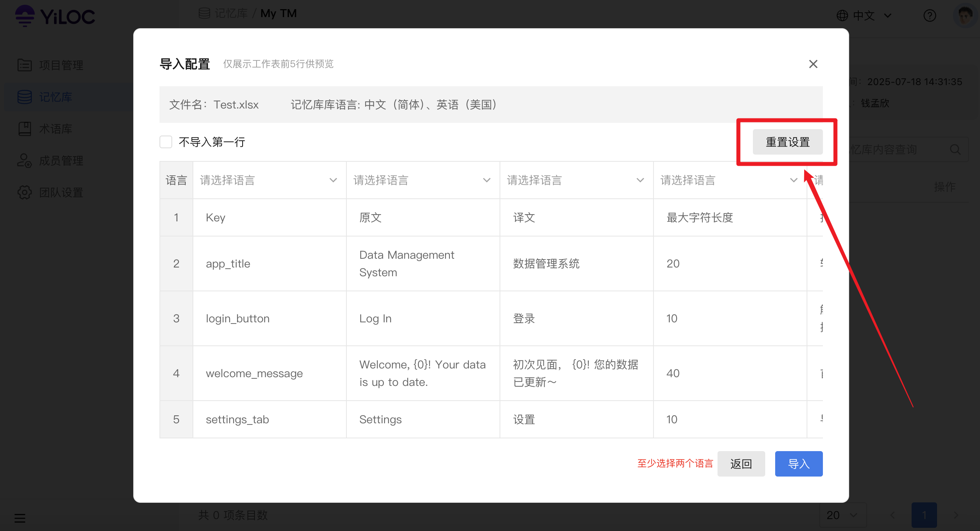980x531 pixels.
Task: Open the page size dropdown showing 20
Action: click(x=842, y=515)
